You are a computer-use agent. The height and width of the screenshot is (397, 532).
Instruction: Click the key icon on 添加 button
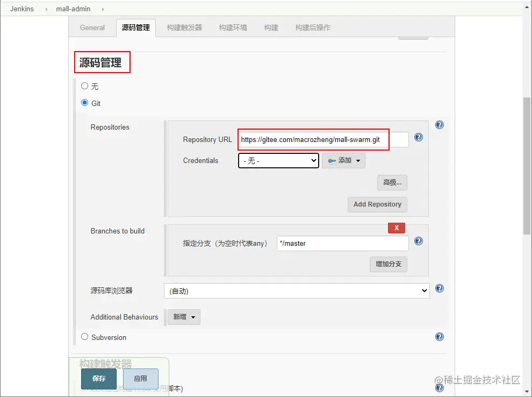[332, 161]
